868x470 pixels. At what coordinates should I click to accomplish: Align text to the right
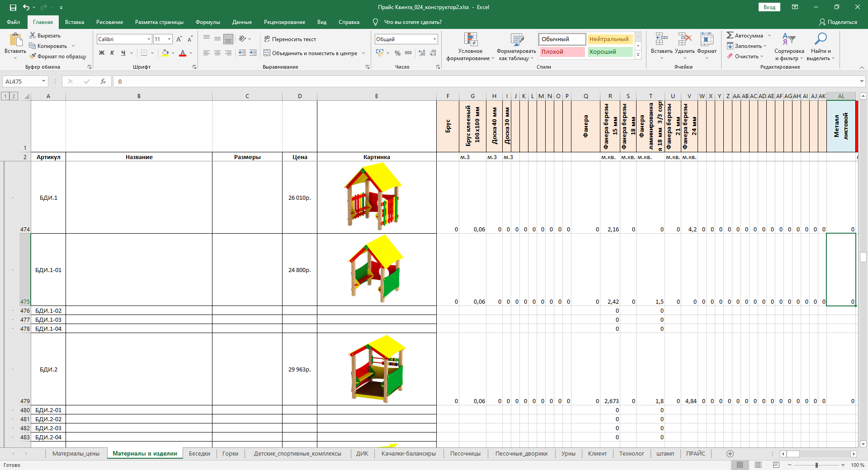(228, 53)
